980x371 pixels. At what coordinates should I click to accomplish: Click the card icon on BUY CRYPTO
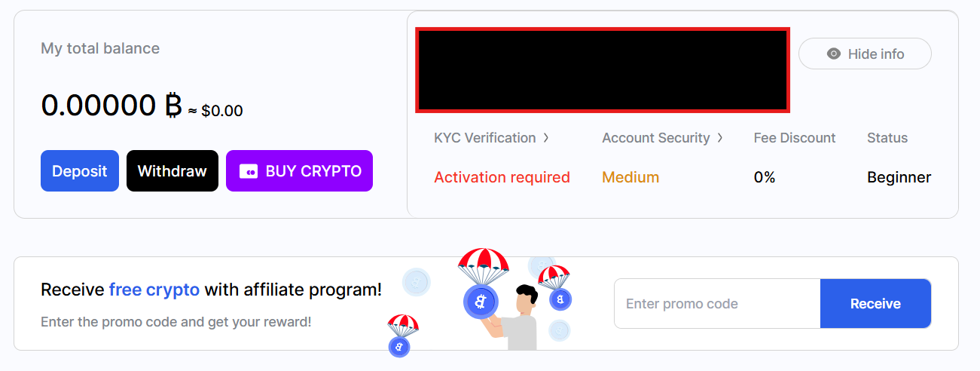coord(248,171)
